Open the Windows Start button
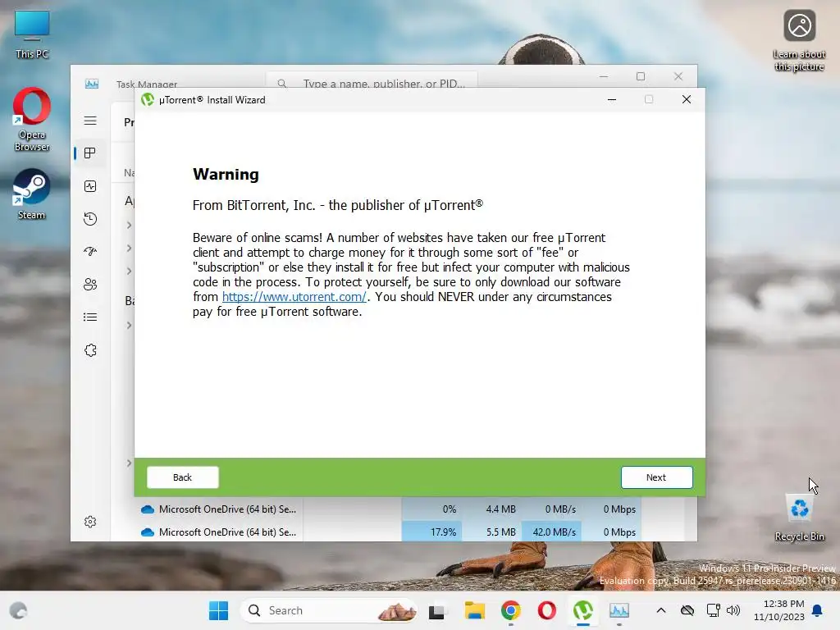 pyautogui.click(x=218, y=610)
